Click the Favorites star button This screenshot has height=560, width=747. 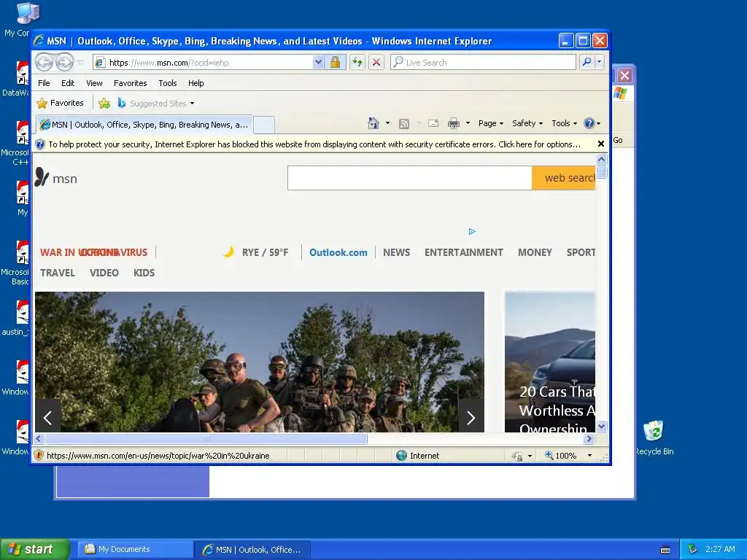[x=60, y=103]
